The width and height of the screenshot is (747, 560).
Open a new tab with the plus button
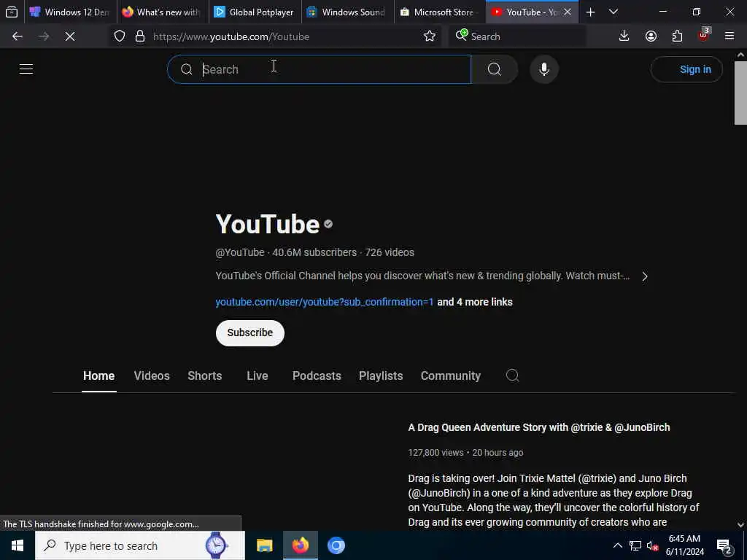pyautogui.click(x=590, y=12)
